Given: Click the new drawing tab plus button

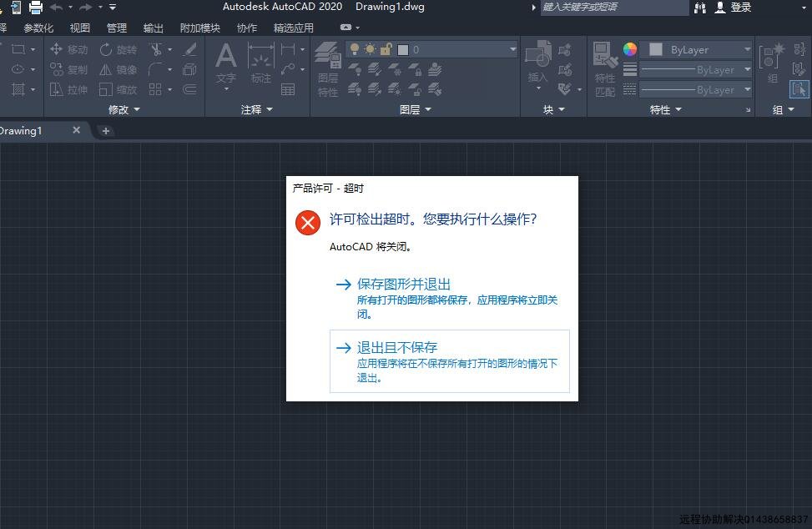Looking at the screenshot, I should pyautogui.click(x=106, y=131).
